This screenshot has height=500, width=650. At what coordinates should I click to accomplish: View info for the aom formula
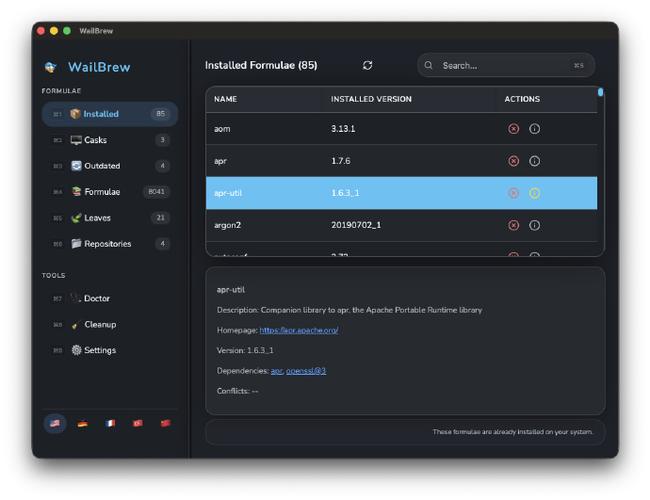[534, 129]
